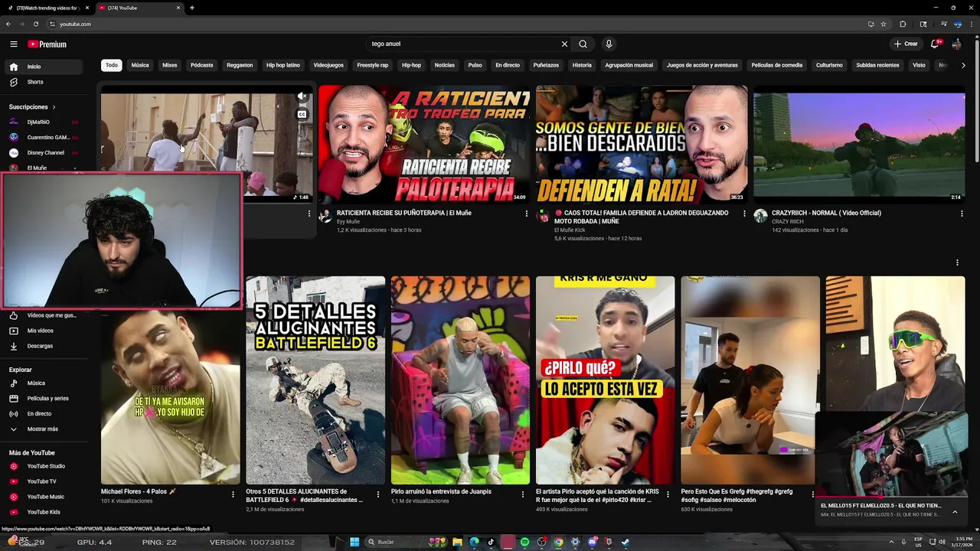Open options for RATICIENTA RECIBE SU PUÑOTERAPIA video
This screenshot has height=551, width=980.
coord(526,214)
